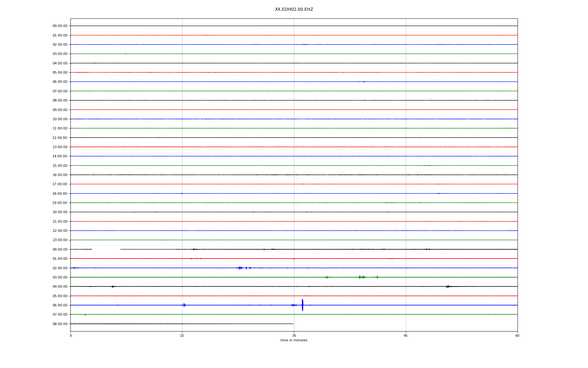Click the x-axis tick label 60
The width and height of the screenshot is (588, 368).
coord(517,335)
